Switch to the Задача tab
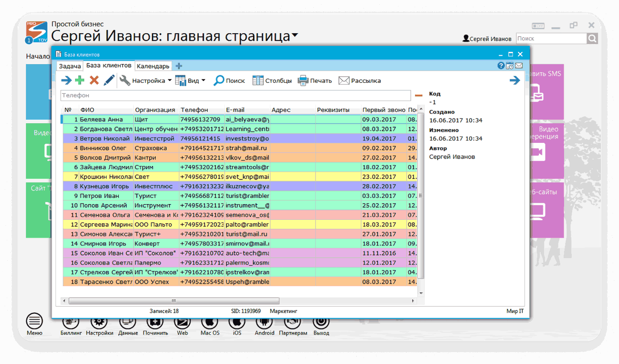The width and height of the screenshot is (619, 364). coord(70,66)
